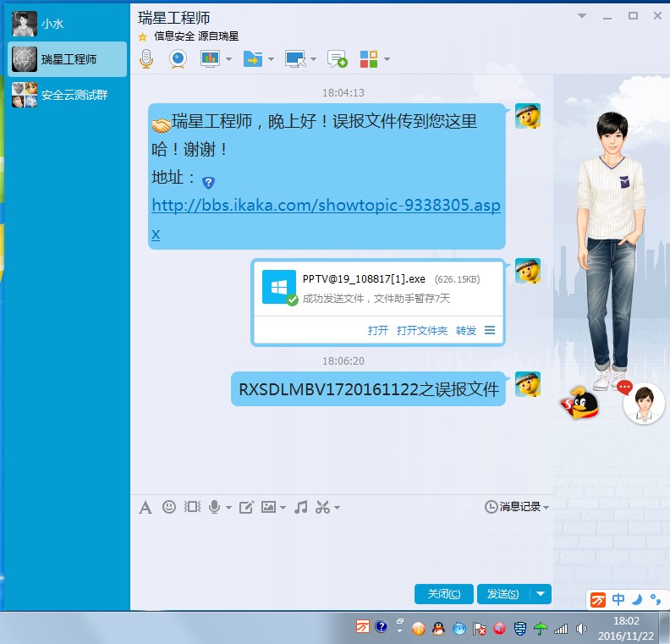670x644 pixels.
Task: Click the music note icon
Action: pyautogui.click(x=301, y=507)
